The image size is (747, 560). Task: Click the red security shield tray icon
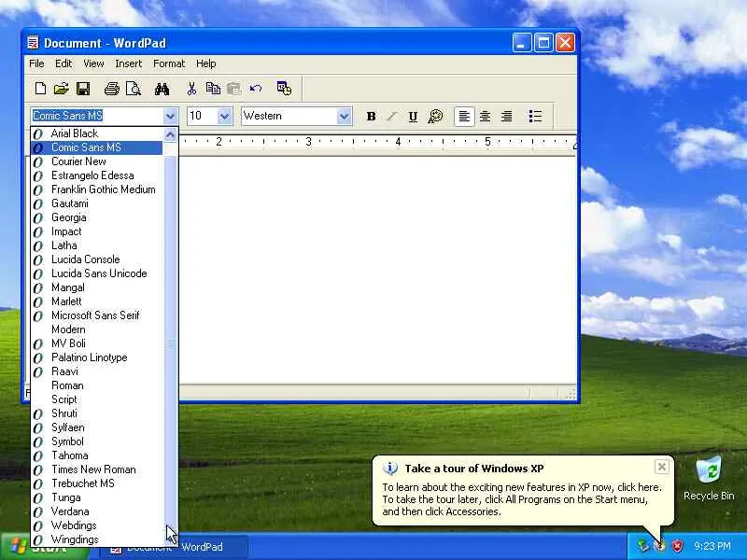[678, 546]
